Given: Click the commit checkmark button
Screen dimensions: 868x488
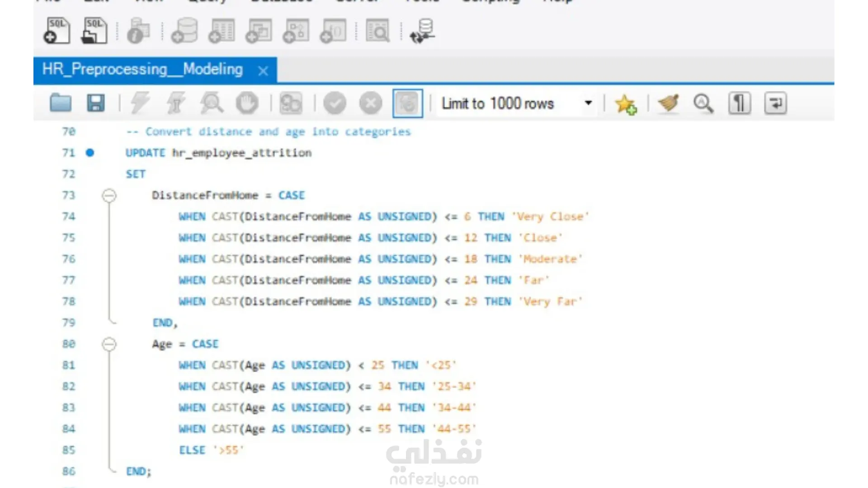Looking at the screenshot, I should tap(335, 103).
